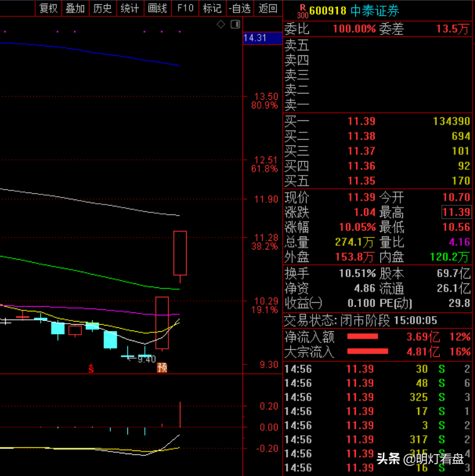Open the 历史 history menu

(103, 8)
